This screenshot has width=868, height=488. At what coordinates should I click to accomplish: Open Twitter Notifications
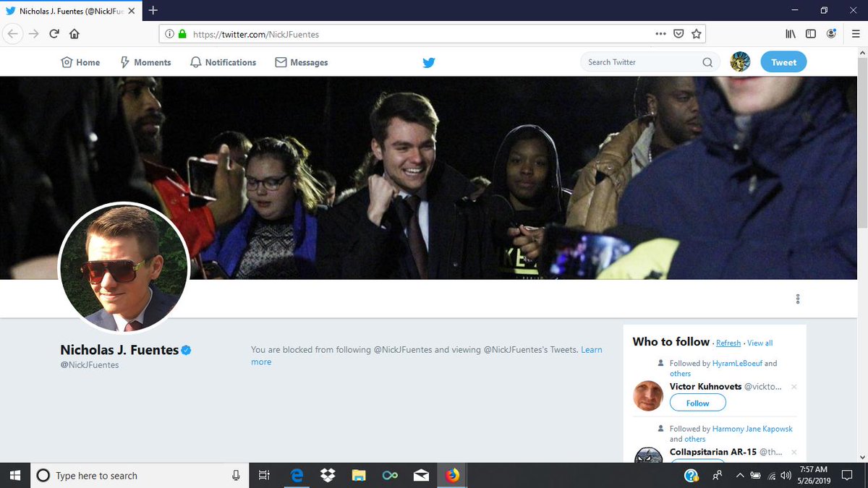coord(223,62)
